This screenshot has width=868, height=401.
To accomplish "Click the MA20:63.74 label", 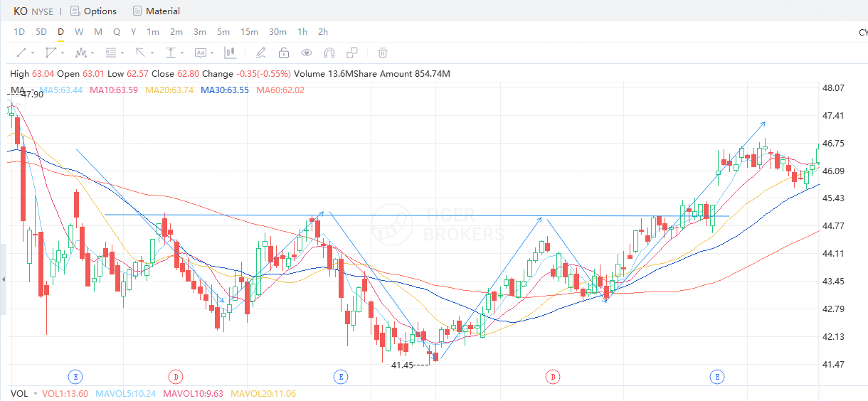I will tap(169, 90).
